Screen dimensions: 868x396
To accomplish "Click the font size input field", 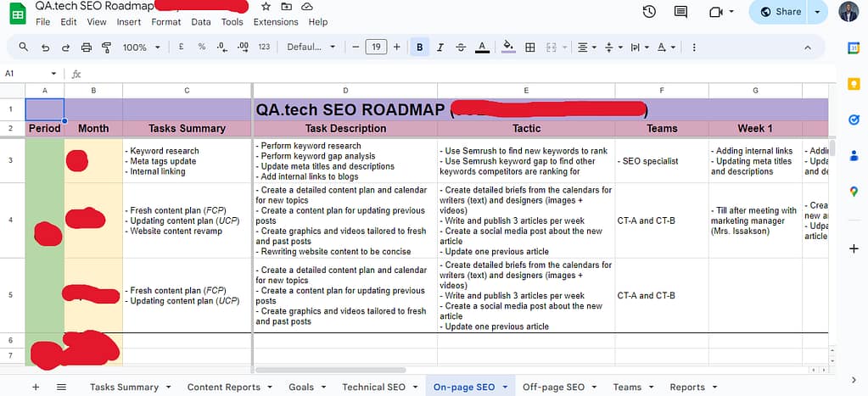I will pos(376,47).
